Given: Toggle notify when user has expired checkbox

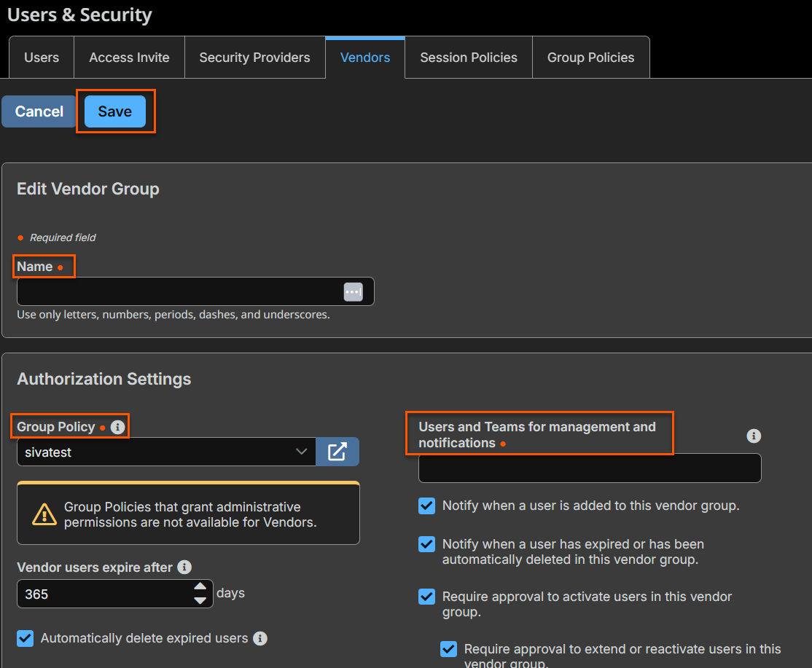Looking at the screenshot, I should [x=426, y=544].
